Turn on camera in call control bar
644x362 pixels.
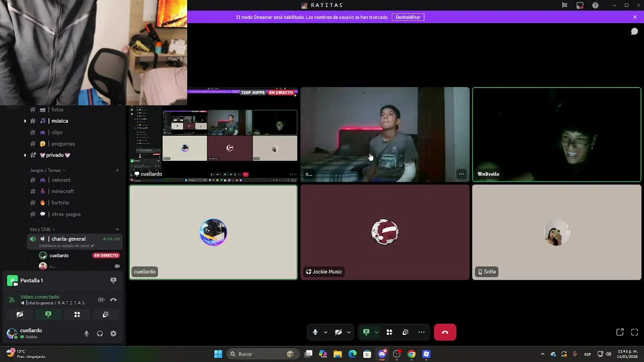pyautogui.click(x=338, y=332)
